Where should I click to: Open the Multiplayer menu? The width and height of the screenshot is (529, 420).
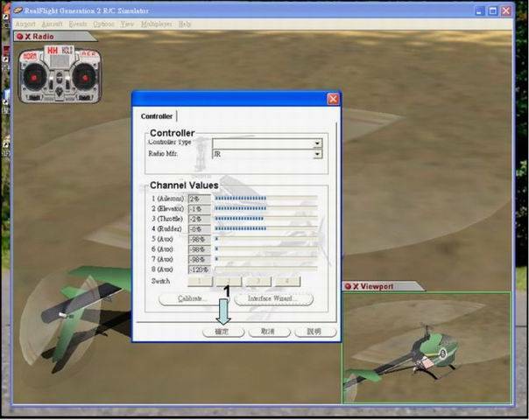point(157,24)
